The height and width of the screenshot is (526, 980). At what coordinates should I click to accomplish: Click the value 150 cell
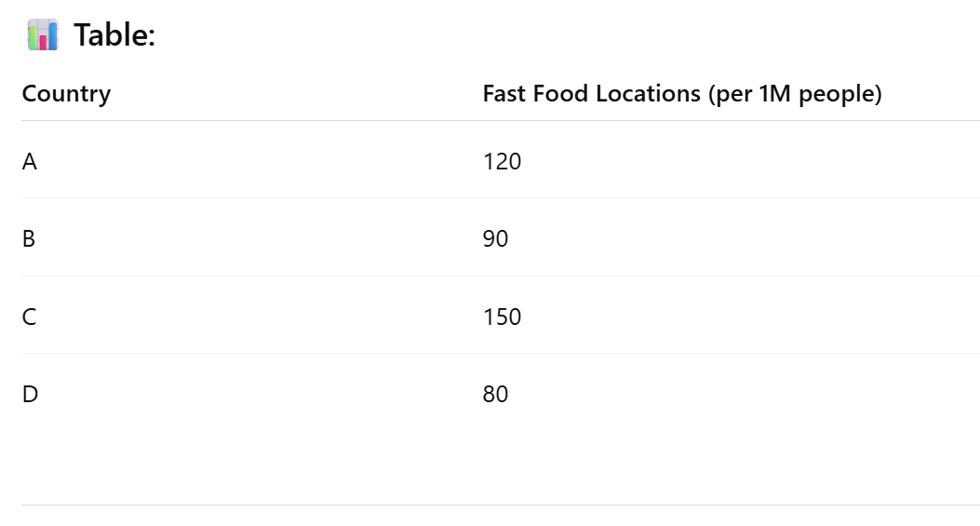(502, 317)
